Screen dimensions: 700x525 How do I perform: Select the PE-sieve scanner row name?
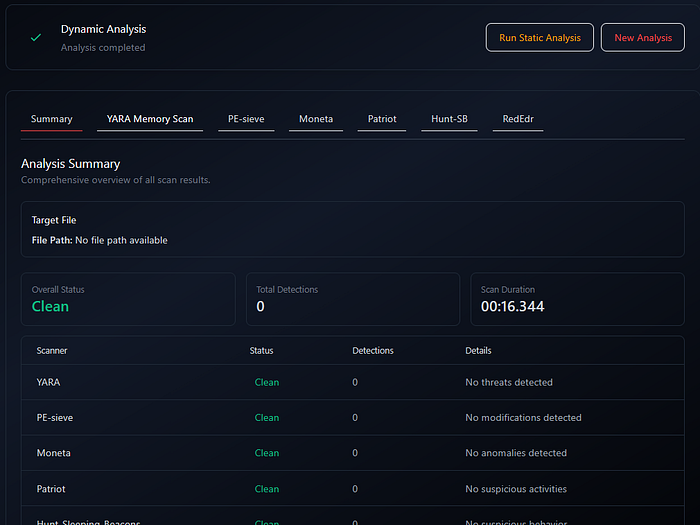pyautogui.click(x=55, y=418)
